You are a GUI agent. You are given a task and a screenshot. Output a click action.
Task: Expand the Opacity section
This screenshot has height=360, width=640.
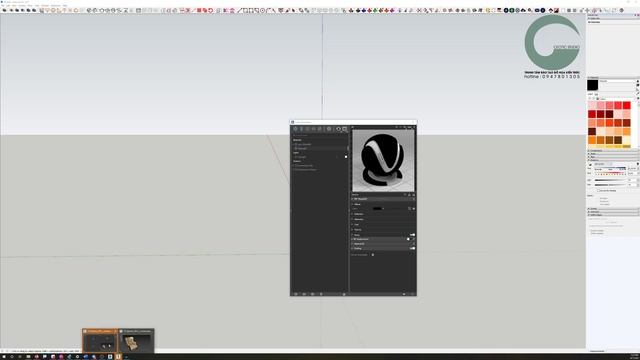coord(357,229)
